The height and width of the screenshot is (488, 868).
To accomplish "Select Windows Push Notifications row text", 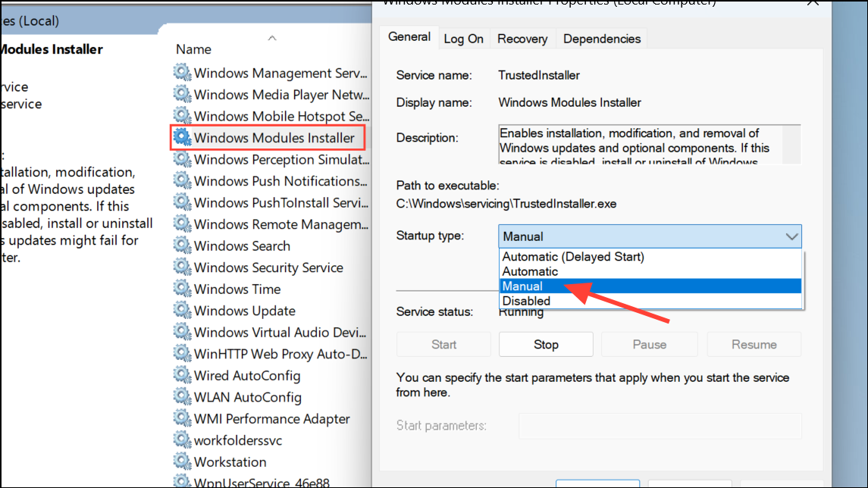I will [280, 181].
